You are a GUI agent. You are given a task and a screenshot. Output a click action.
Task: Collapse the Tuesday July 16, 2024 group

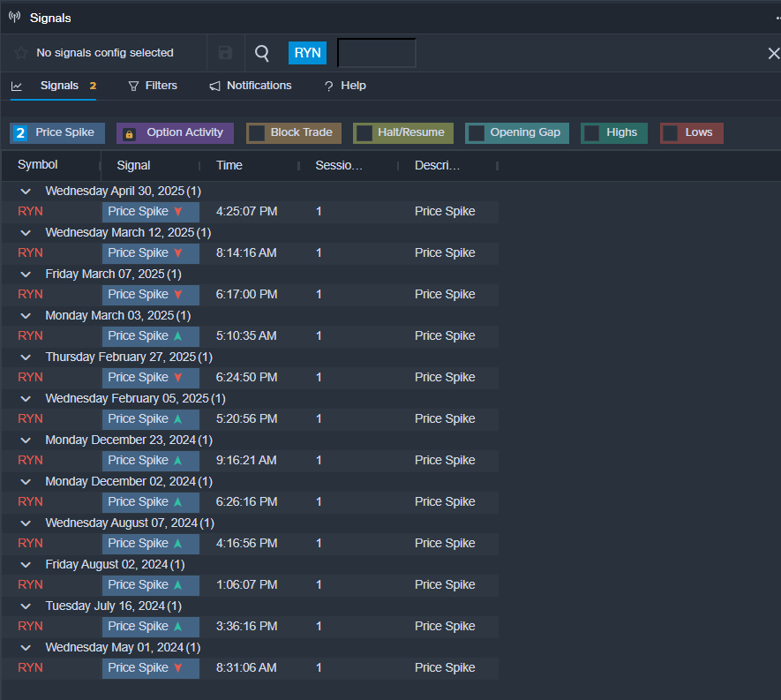[26, 606]
